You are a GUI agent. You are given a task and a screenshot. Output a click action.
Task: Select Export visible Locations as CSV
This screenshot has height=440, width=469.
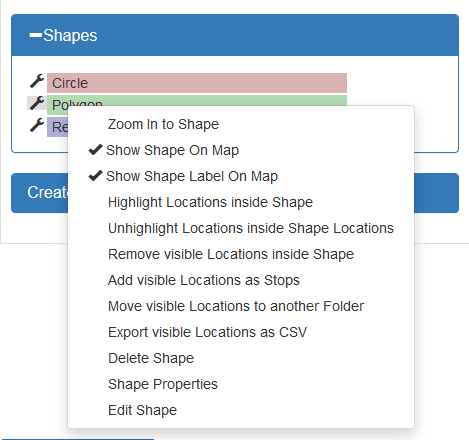(207, 332)
